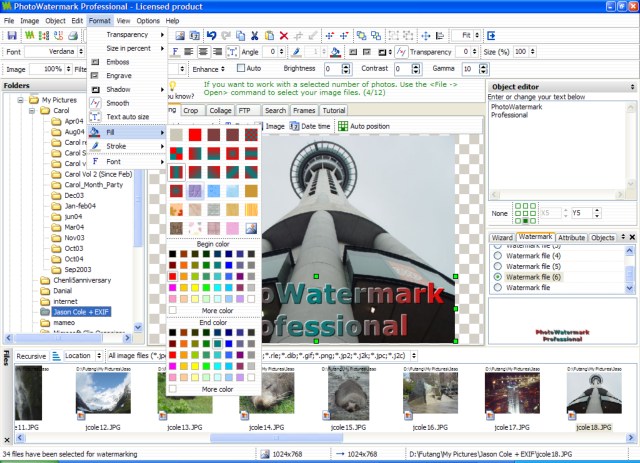Select the solid red fill preset
The width and height of the screenshot is (640, 463).
[x=196, y=134]
